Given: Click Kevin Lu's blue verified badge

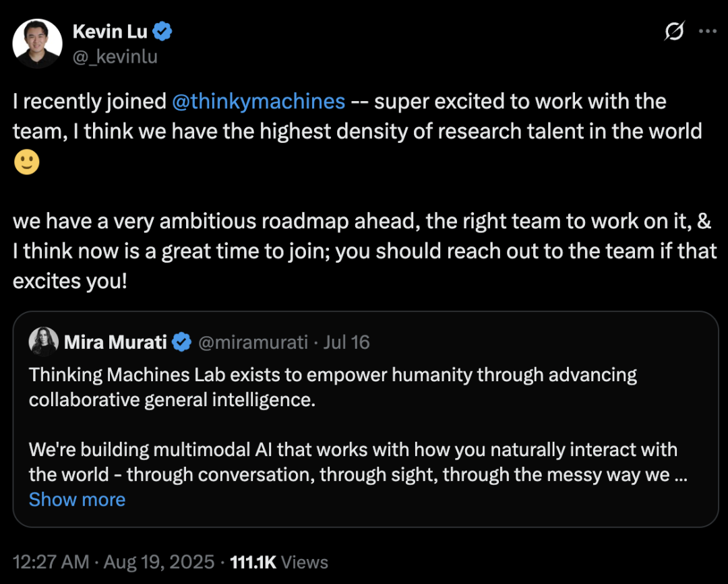Looking at the screenshot, I should tap(162, 32).
